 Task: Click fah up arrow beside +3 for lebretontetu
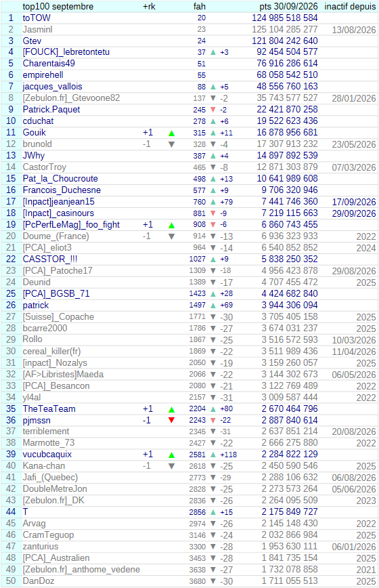coord(213,53)
